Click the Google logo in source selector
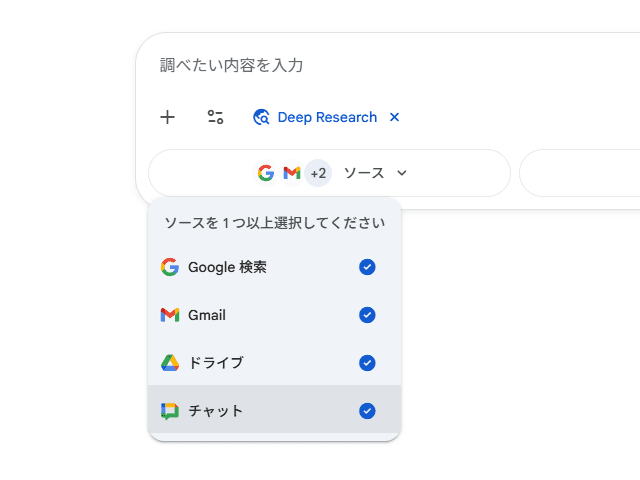Image resolution: width=640 pixels, height=480 pixels. point(266,173)
